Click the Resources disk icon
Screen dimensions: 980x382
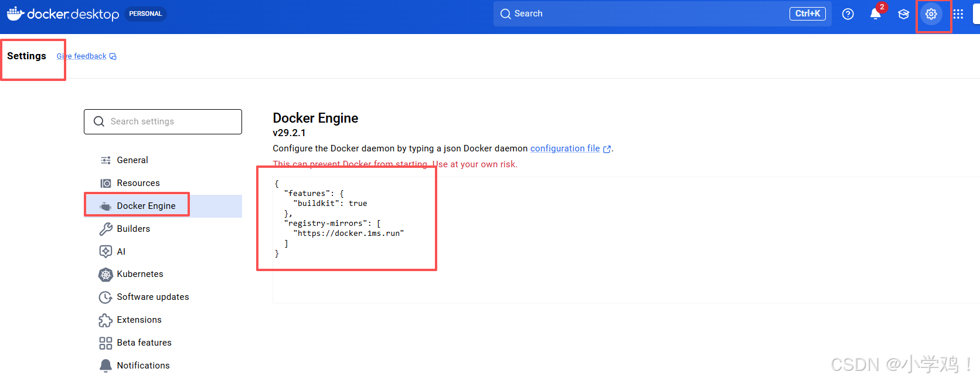coord(106,183)
